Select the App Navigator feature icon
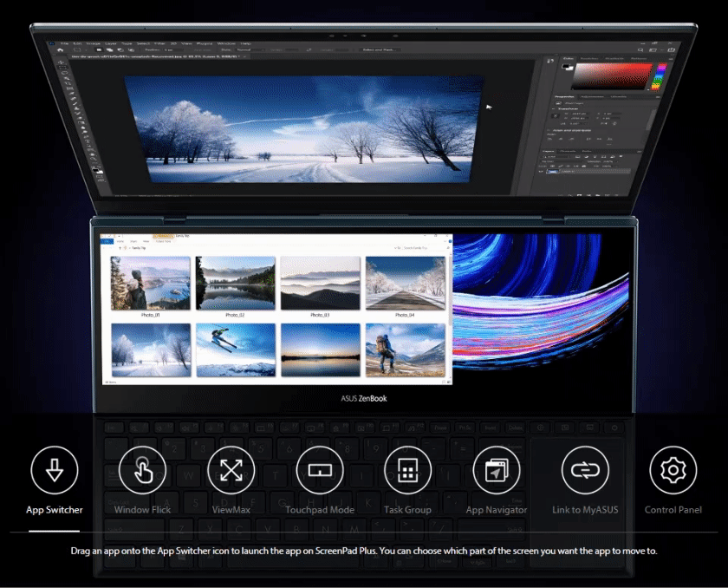This screenshot has width=728, height=588. tap(497, 469)
